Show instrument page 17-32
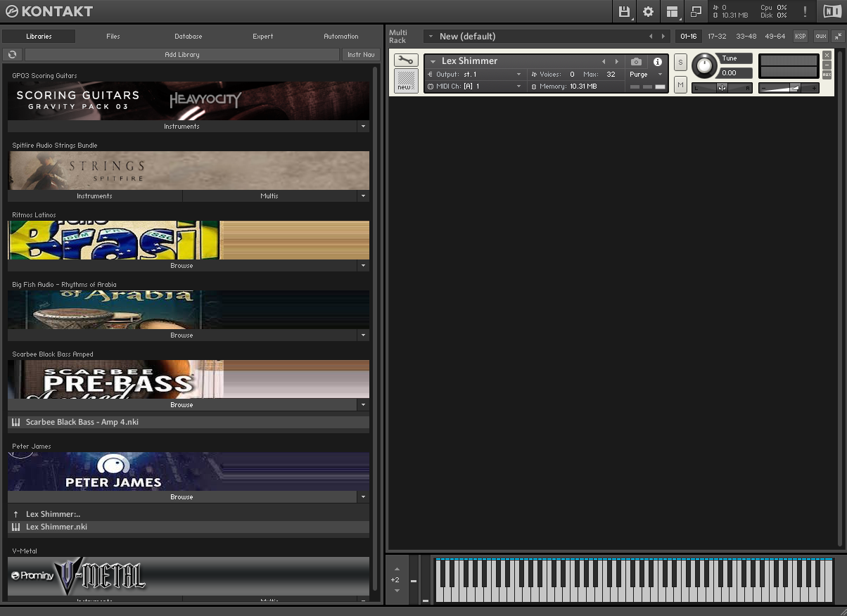 point(717,37)
